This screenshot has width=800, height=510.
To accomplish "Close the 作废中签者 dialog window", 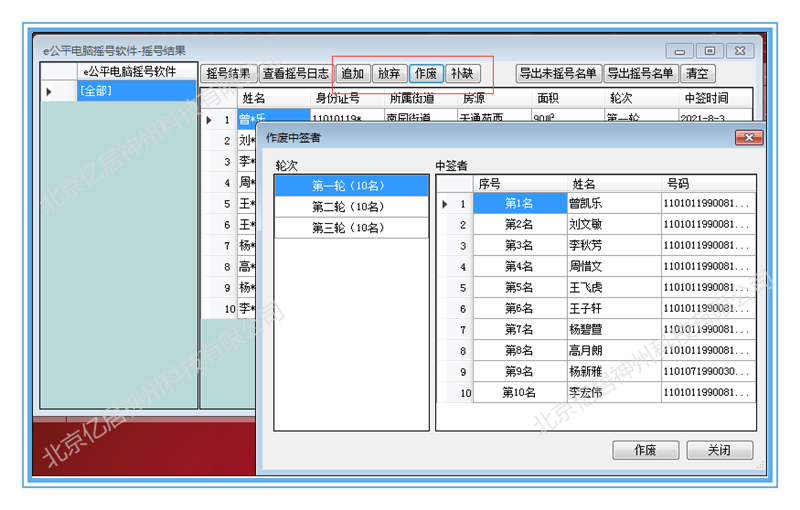I will click(748, 137).
